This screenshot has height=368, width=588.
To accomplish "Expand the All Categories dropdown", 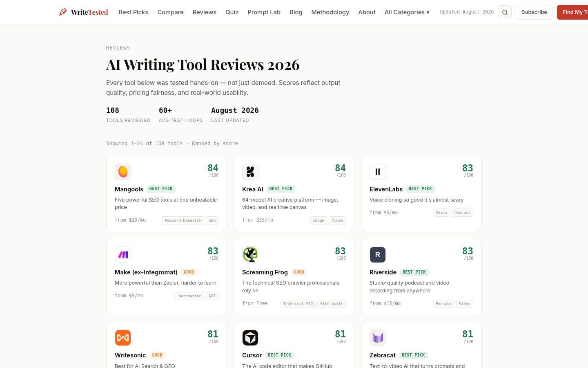I will pos(407,12).
